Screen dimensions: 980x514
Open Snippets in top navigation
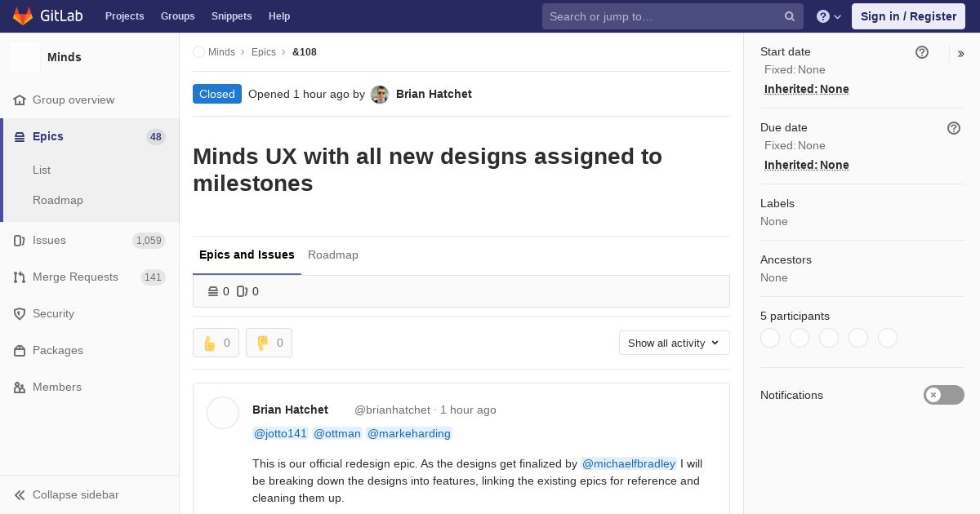tap(231, 16)
